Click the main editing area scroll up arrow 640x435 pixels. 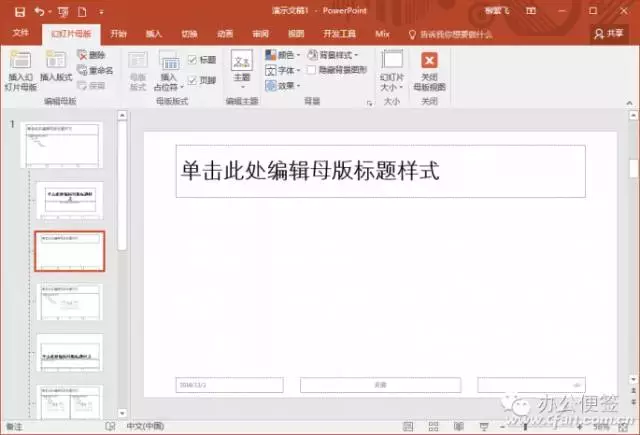click(633, 116)
